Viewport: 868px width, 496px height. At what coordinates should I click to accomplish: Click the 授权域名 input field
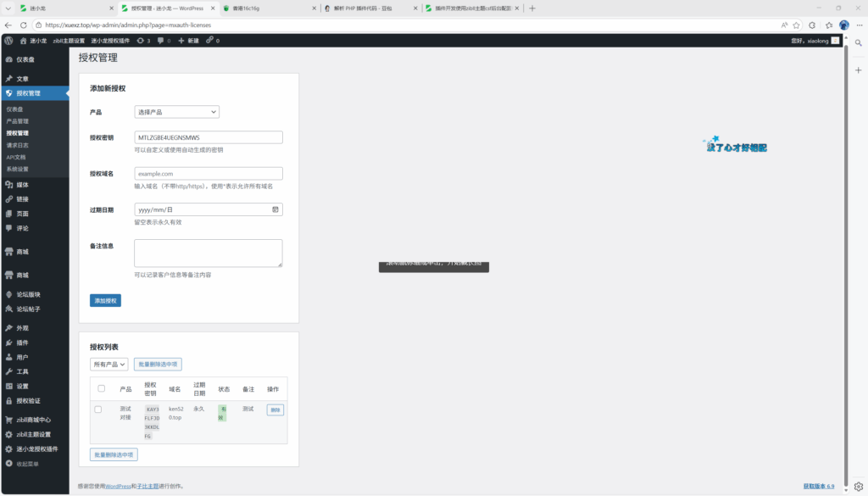click(208, 174)
